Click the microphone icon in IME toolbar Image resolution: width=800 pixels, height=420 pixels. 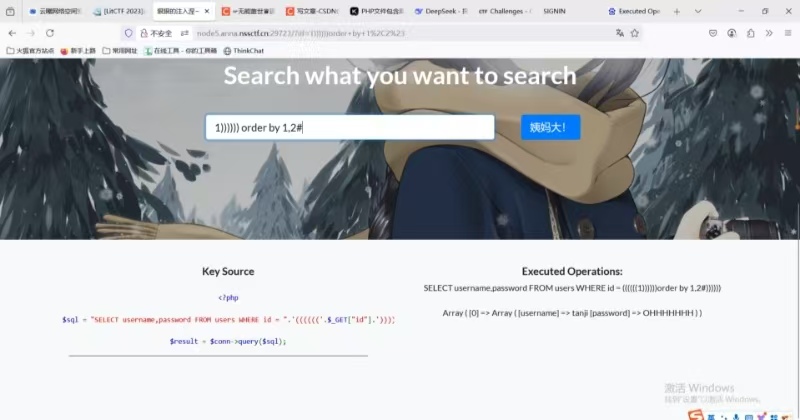click(x=736, y=417)
